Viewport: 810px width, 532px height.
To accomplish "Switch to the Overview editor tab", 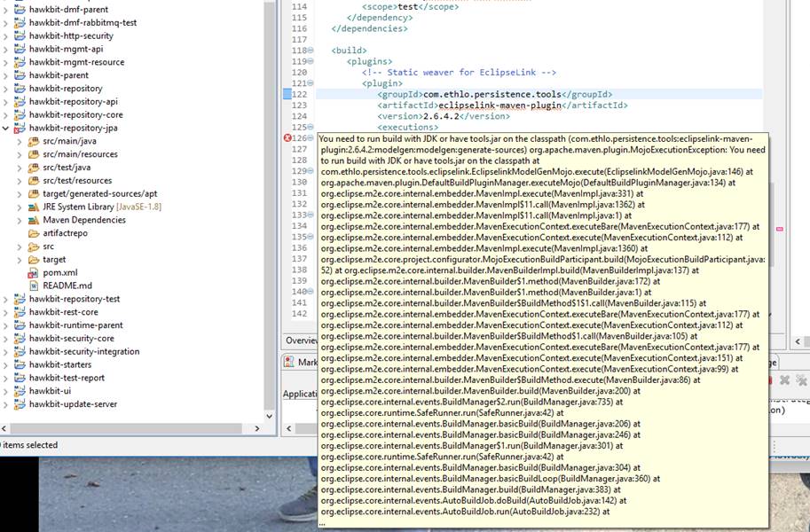I will tap(301, 340).
